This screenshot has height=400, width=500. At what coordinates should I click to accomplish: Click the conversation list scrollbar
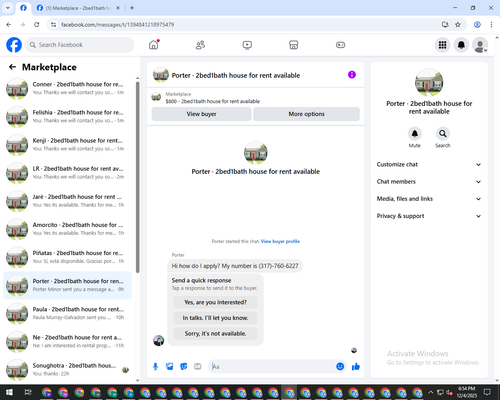click(x=137, y=177)
